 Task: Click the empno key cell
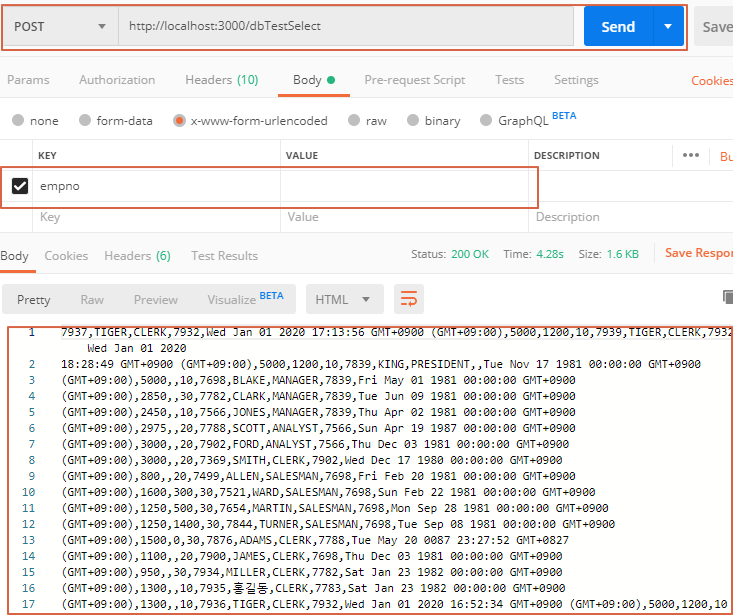157,186
